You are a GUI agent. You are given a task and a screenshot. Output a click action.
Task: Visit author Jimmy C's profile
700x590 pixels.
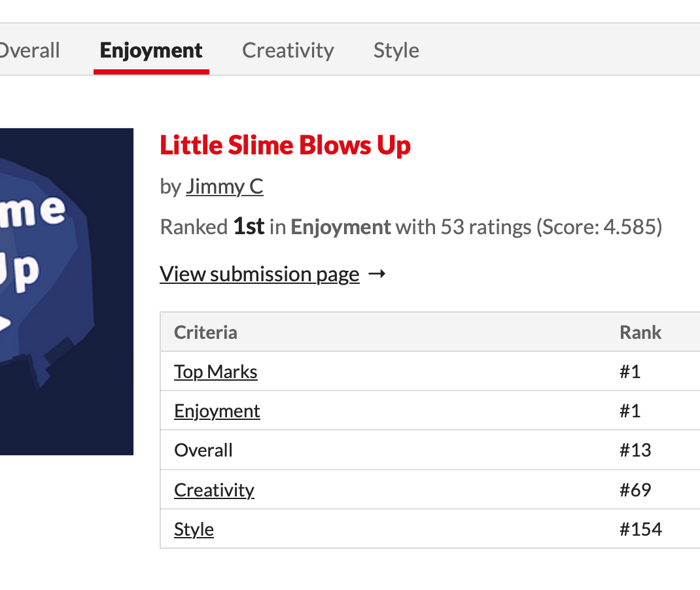click(x=224, y=187)
